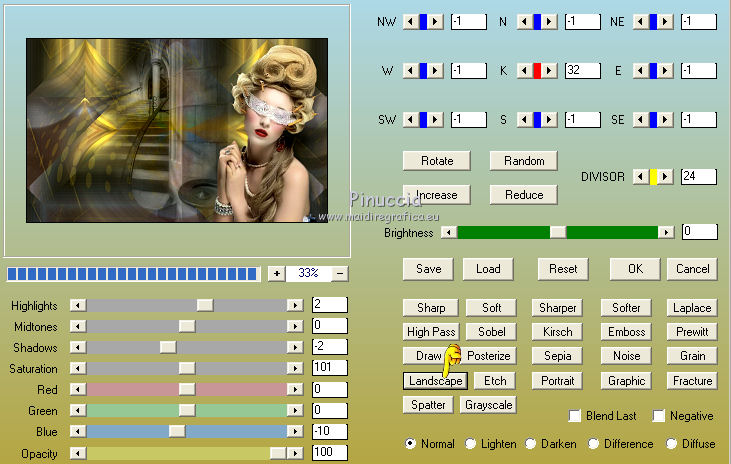Viewport: 731px width, 464px height.
Task: Click the Brightness slider thumb
Action: click(x=558, y=232)
